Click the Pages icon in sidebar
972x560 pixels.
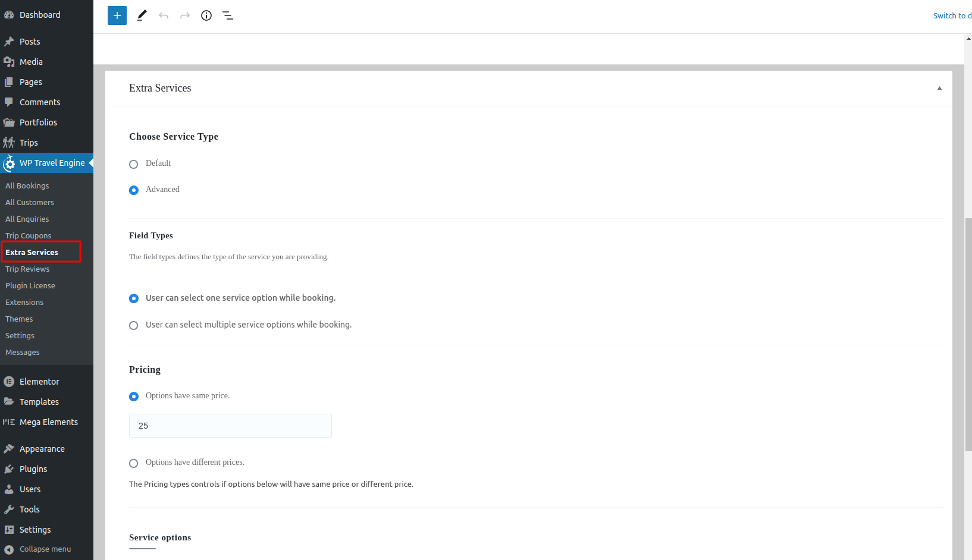(9, 82)
